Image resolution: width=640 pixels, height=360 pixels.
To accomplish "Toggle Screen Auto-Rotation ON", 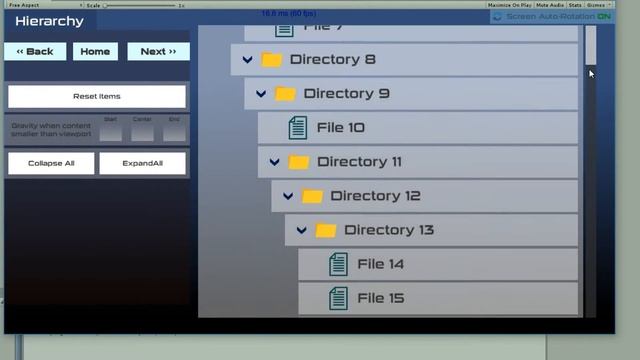I will click(x=552, y=17).
